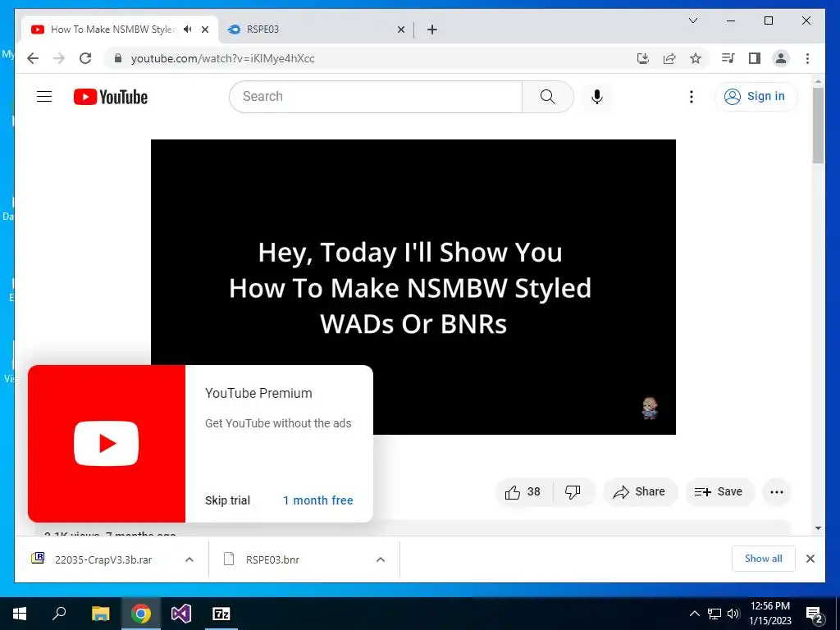
Task: Open File Explorer from taskbar
Action: pyautogui.click(x=100, y=614)
